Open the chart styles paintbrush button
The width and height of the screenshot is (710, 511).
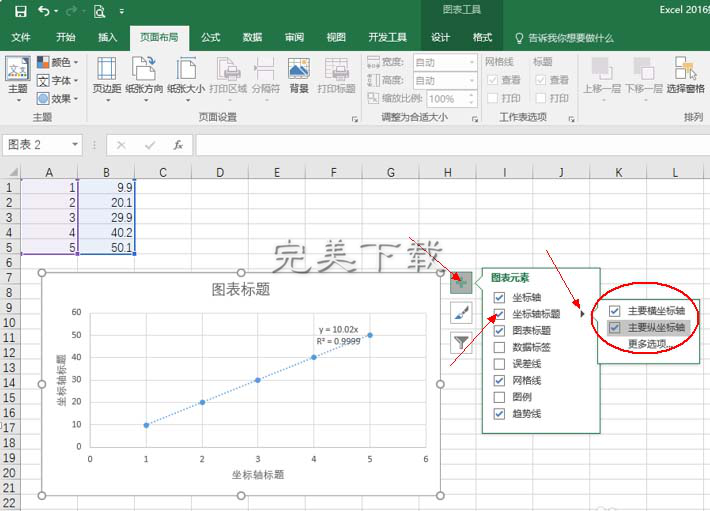[461, 312]
